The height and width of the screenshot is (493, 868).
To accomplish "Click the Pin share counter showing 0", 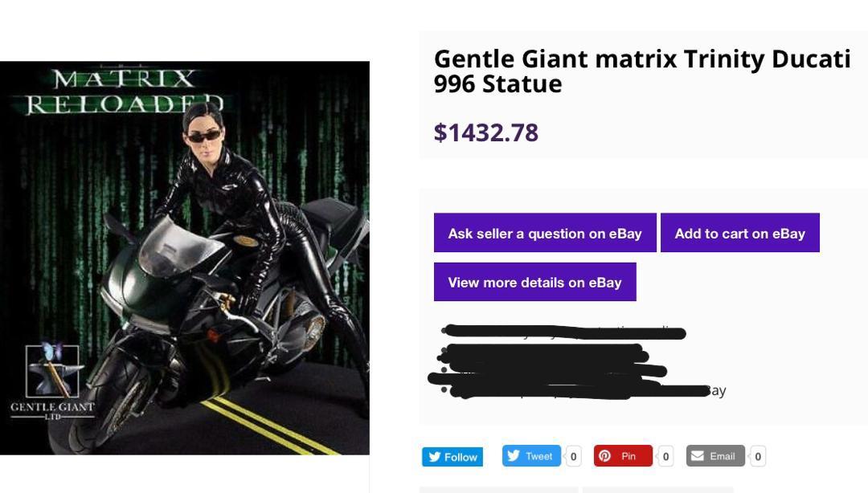I will point(665,456).
